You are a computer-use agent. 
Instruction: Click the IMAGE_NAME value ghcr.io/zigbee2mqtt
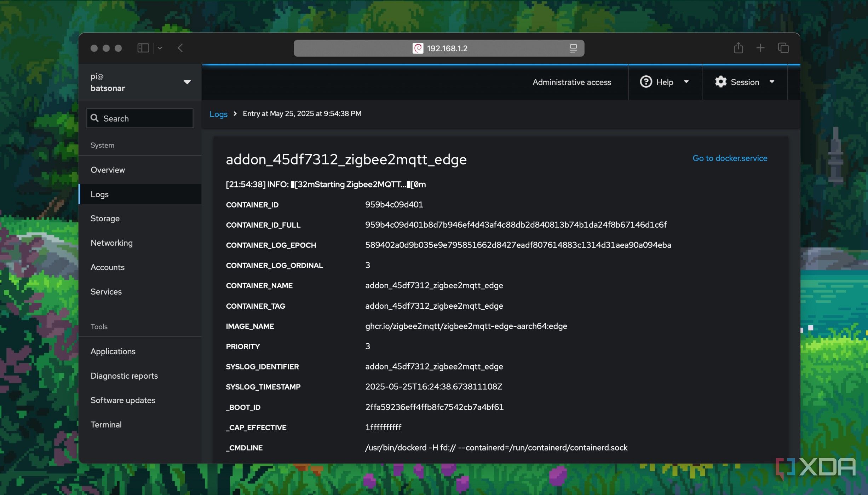pyautogui.click(x=466, y=326)
